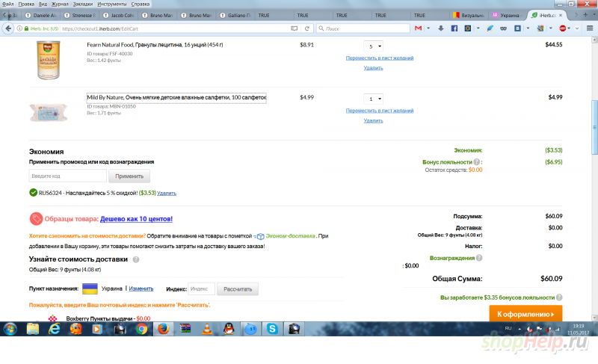Open VLC media player from taskbar
The image size is (598, 364).
click(x=207, y=329)
